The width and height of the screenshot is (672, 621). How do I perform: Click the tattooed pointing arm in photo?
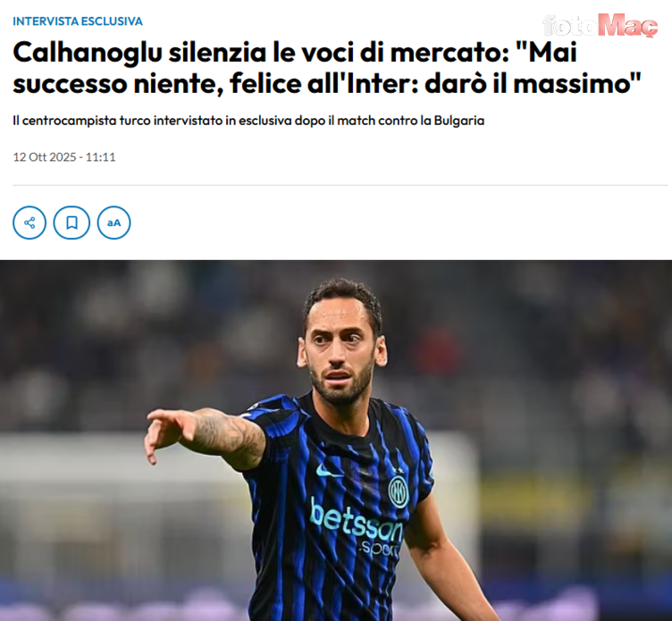pyautogui.click(x=206, y=435)
